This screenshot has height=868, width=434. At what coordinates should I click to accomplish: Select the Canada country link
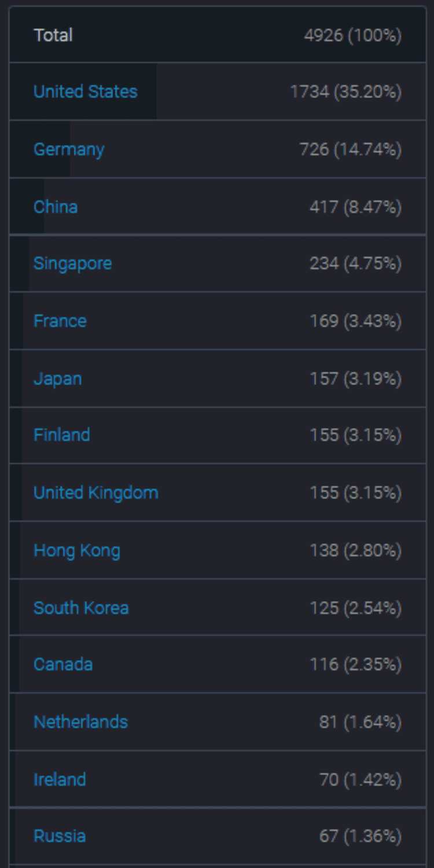63,664
